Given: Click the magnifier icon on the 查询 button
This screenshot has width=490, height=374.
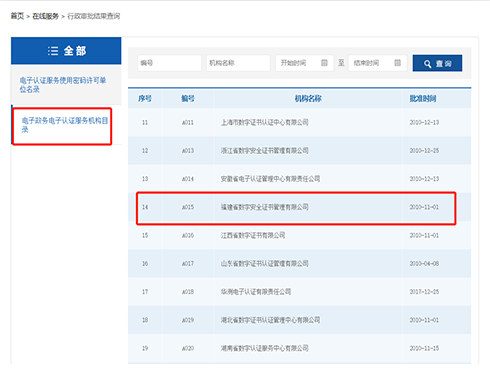Looking at the screenshot, I should (x=428, y=64).
